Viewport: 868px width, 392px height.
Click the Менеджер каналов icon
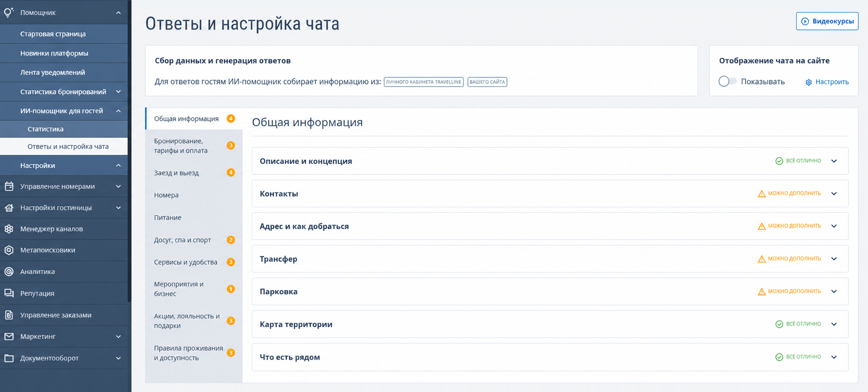[x=9, y=229]
